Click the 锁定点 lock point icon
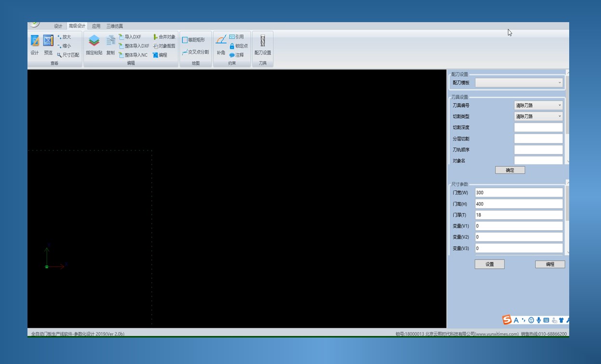 239,46
